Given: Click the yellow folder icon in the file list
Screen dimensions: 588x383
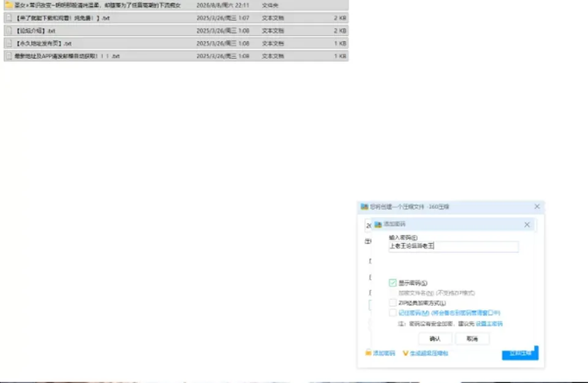Looking at the screenshot, I should (x=9, y=6).
